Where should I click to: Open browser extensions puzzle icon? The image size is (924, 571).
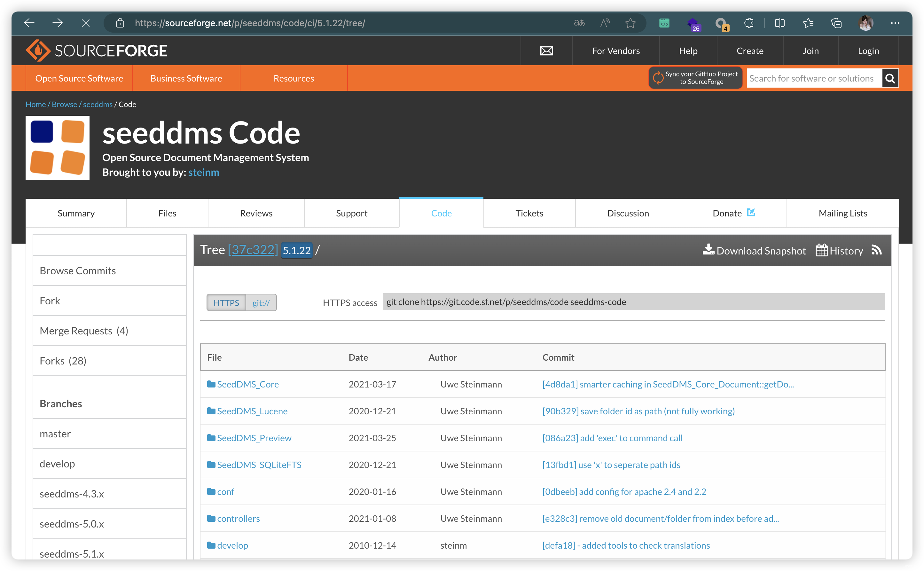click(749, 23)
